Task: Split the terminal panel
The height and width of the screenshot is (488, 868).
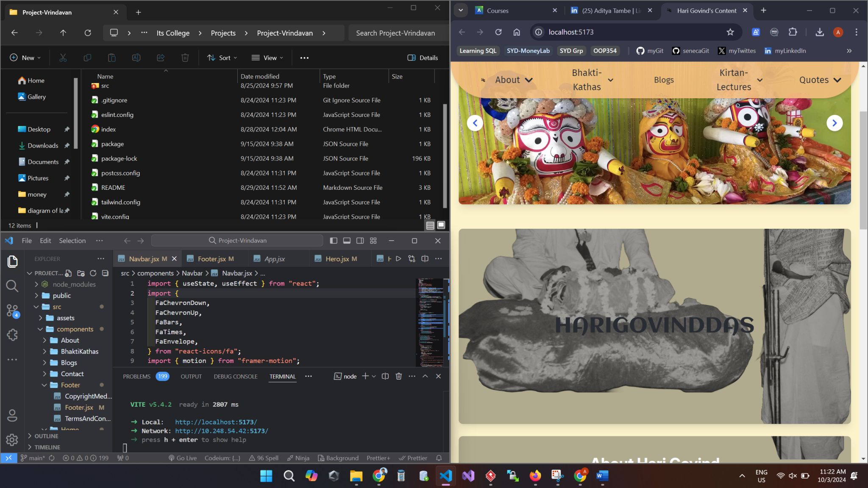Action: click(x=385, y=376)
